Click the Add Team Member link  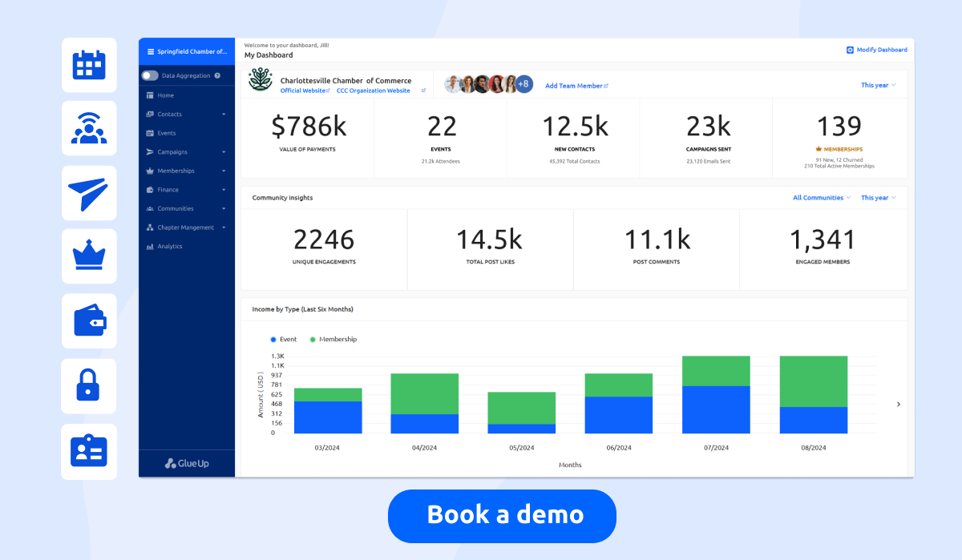576,86
